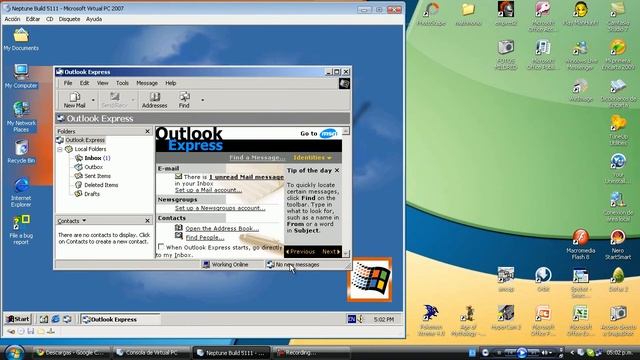
Task: Click the volume icon in Neptune tray
Action: pyautogui.click(x=360, y=319)
